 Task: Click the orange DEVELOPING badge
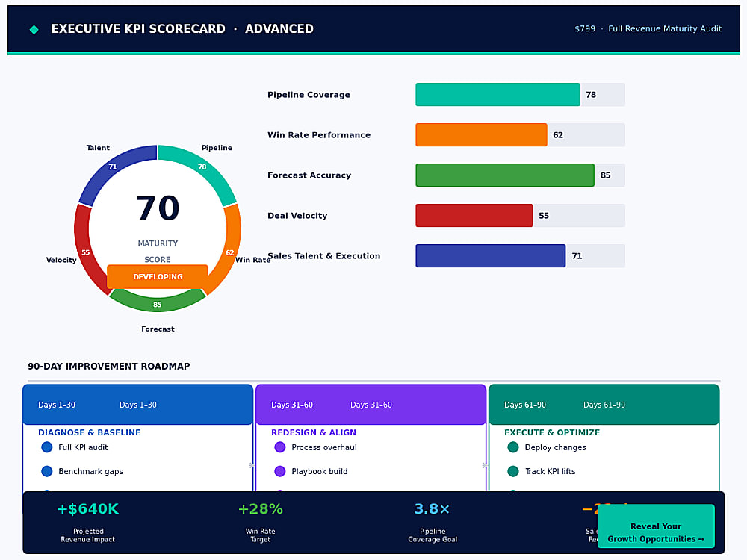(158, 277)
